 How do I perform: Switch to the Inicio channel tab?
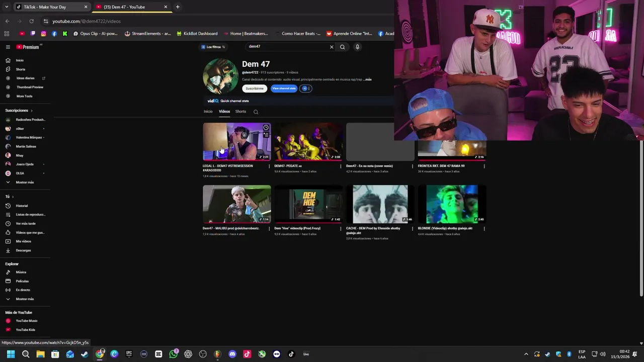208,112
